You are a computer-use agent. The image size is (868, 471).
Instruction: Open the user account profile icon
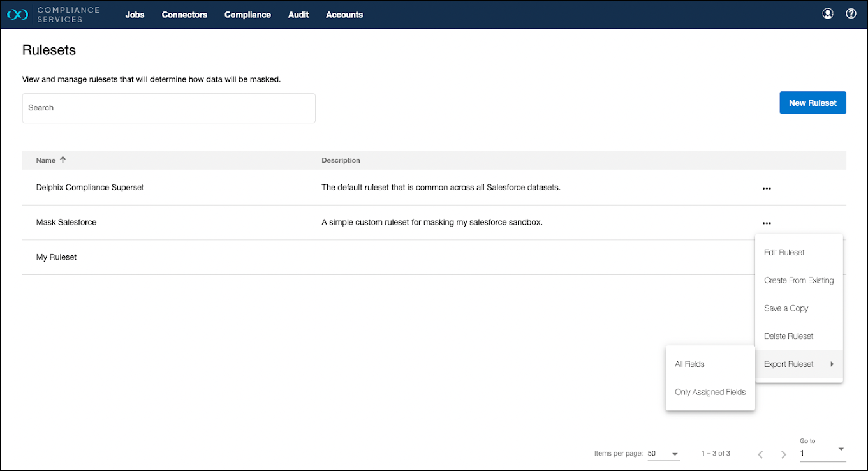pos(828,13)
